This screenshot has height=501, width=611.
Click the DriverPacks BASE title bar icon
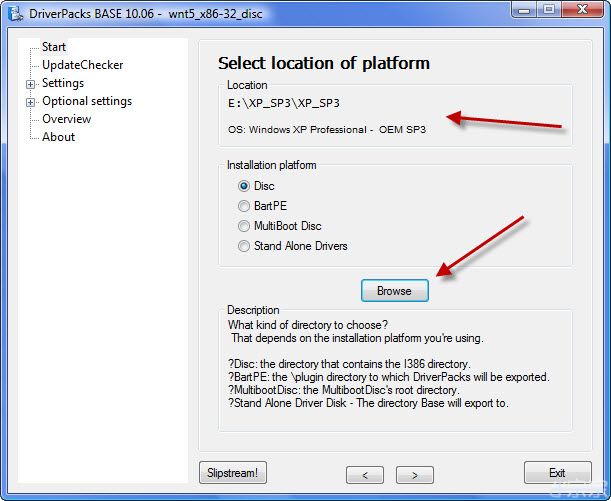tap(14, 12)
